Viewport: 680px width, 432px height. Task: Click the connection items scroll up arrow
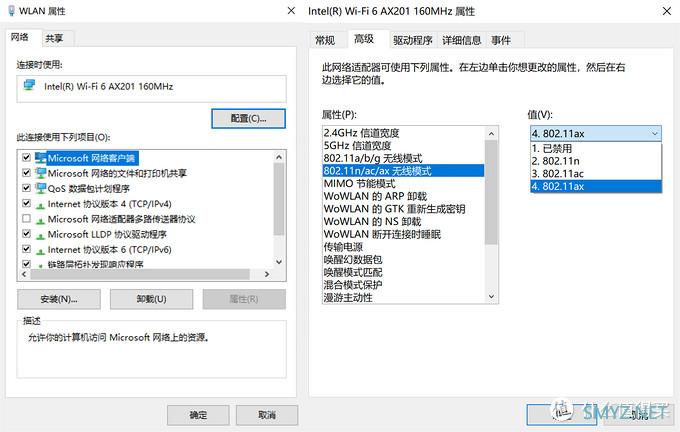coord(279,157)
